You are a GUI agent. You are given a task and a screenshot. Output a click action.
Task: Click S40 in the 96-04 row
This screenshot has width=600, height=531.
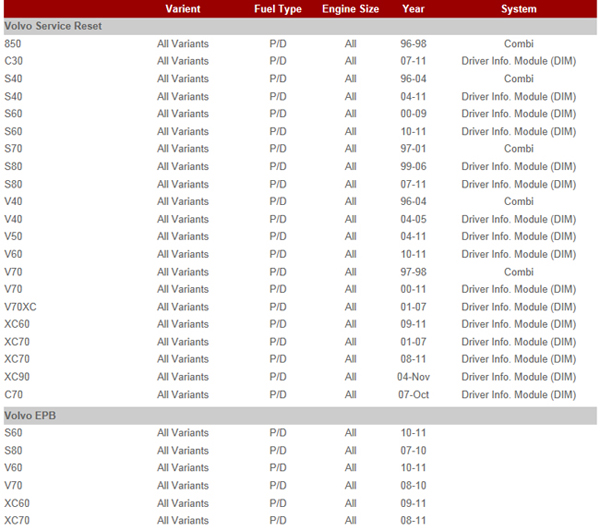[13, 79]
